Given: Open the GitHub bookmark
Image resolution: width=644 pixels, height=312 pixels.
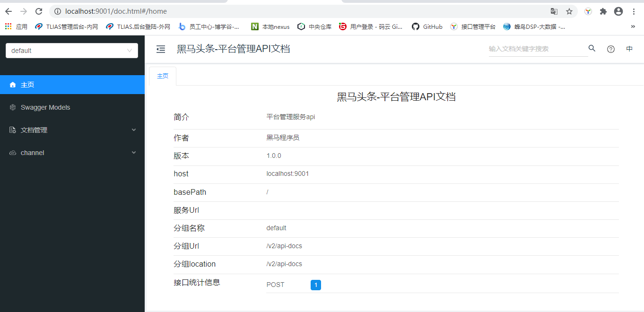Looking at the screenshot, I should click(x=427, y=27).
